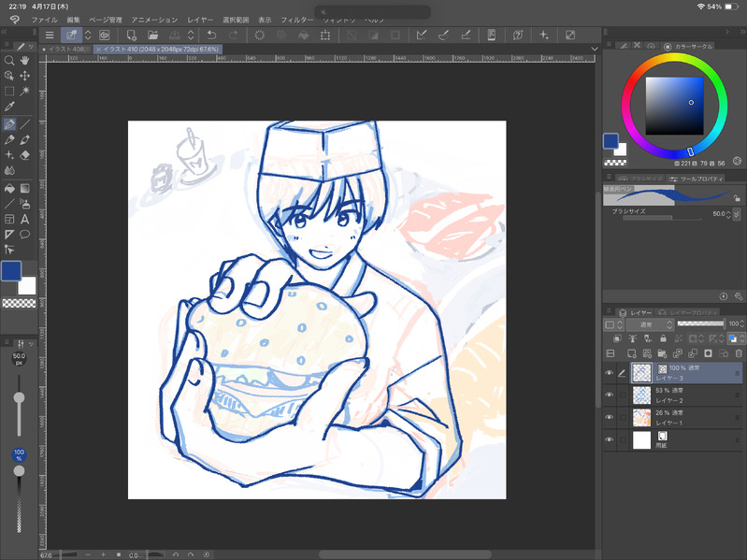Select the Pencil tool

9,139
